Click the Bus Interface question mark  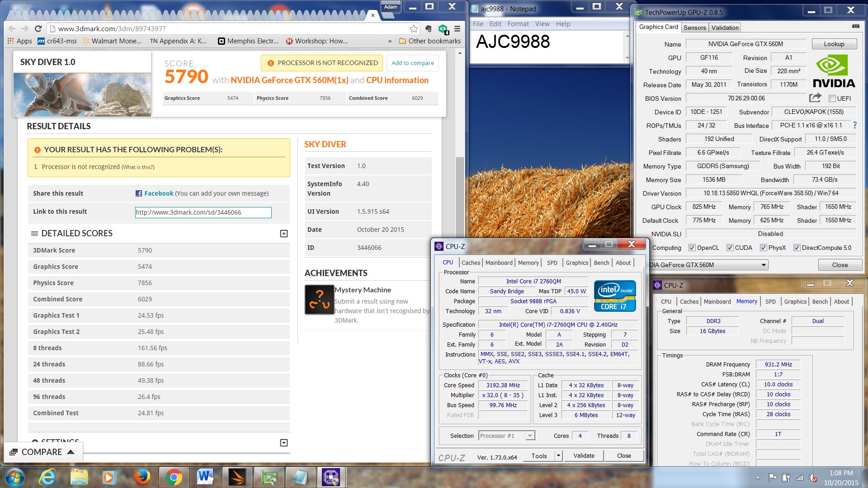pyautogui.click(x=854, y=125)
